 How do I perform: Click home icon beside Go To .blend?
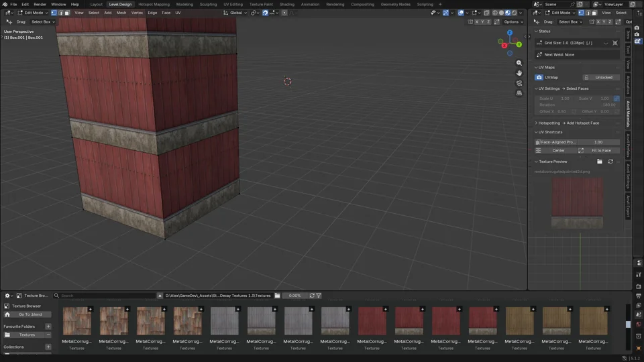(x=7, y=314)
